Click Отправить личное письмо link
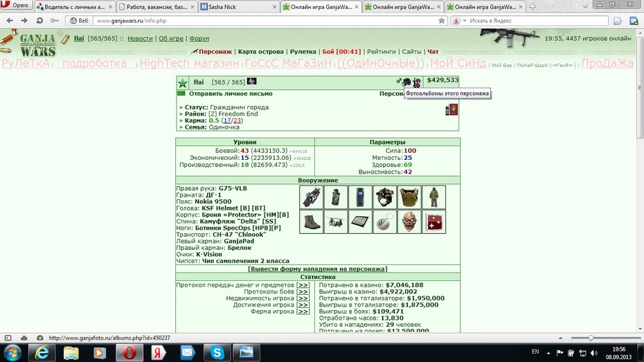Image resolution: width=644 pixels, height=362 pixels. click(x=231, y=93)
